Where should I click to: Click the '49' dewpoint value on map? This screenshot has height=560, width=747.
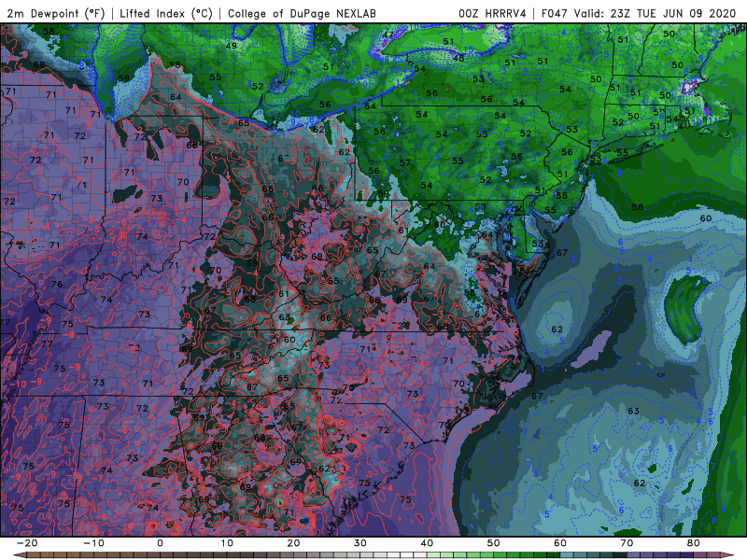231,46
